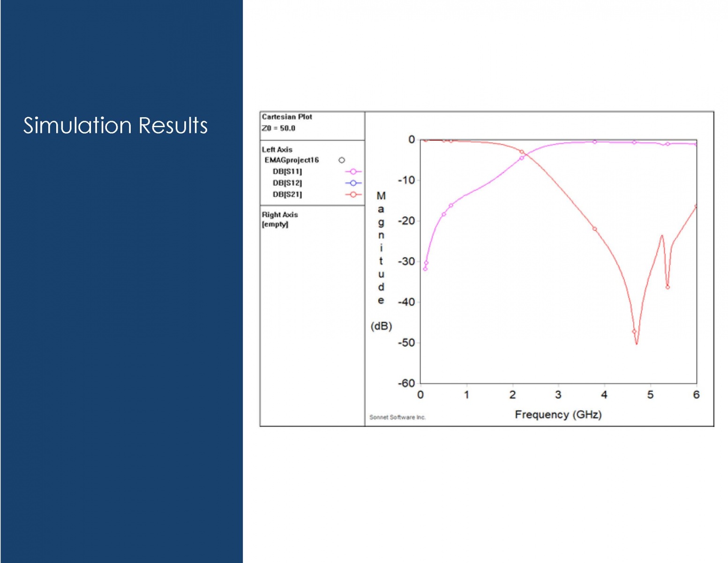Click the Z0 = 50.0 impedance label
The image size is (728, 563).
pyautogui.click(x=278, y=129)
